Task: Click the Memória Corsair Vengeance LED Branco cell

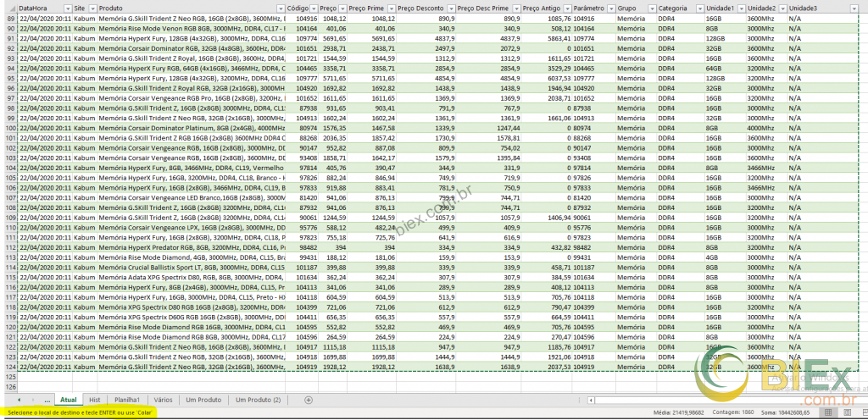Action: coord(192,197)
